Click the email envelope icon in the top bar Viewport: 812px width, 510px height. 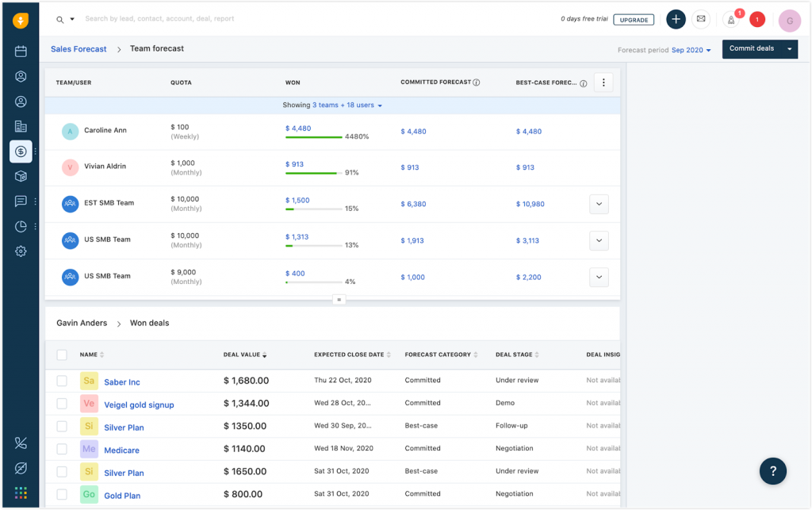click(701, 19)
